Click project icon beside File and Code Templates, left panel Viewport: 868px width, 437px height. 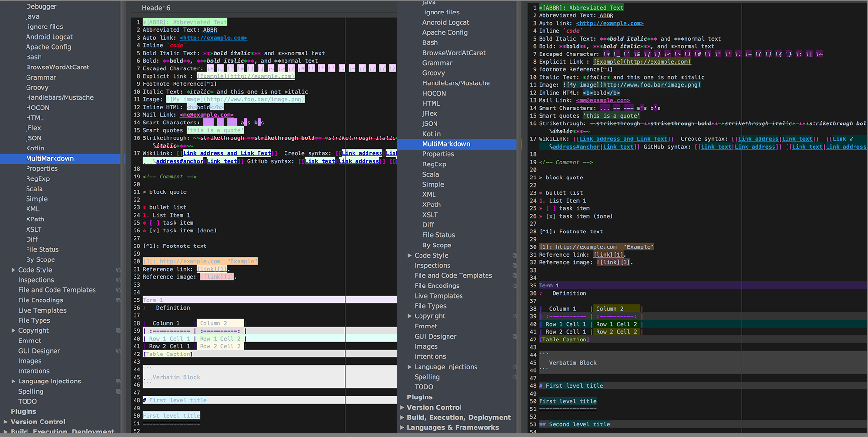point(118,290)
